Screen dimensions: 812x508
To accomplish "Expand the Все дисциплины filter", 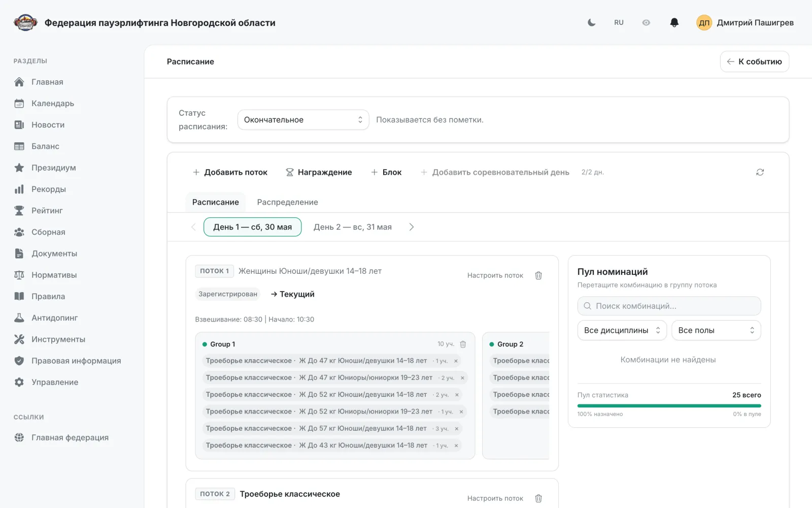I will tap(622, 330).
